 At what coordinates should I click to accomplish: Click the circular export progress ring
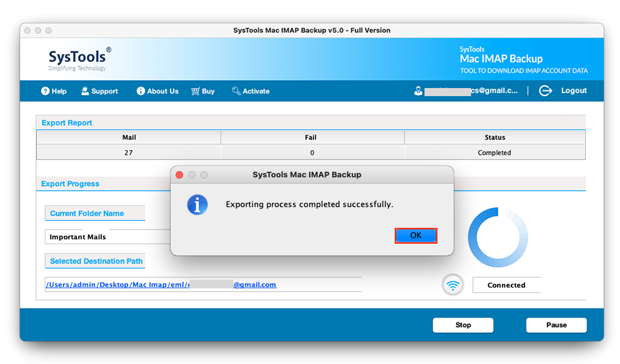click(x=498, y=237)
